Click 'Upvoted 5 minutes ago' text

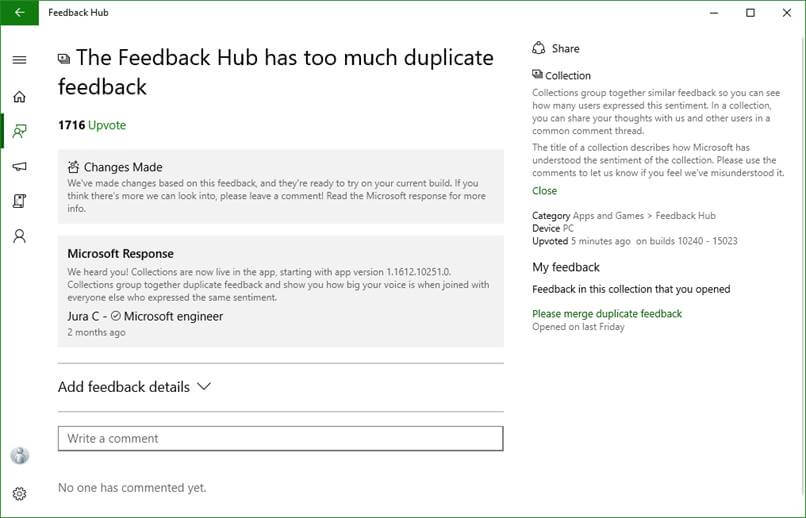tap(581, 241)
